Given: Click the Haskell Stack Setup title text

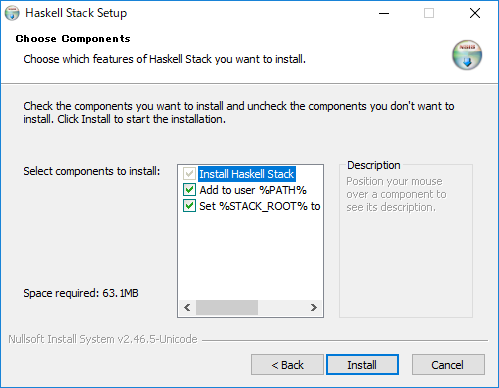Looking at the screenshot, I should (x=76, y=13).
